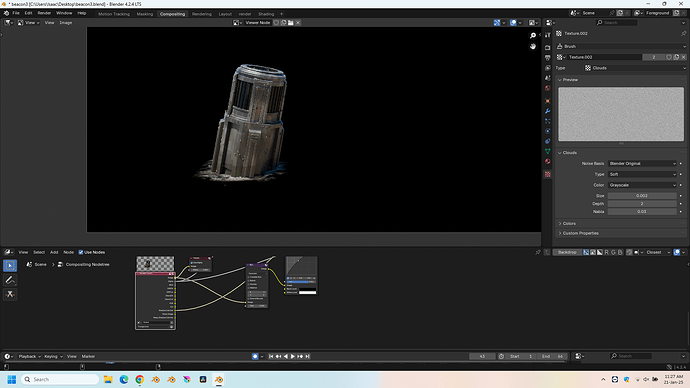This screenshot has width=690, height=388.
Task: Click the zoom magnifier icon in image viewer
Action: 533,36
